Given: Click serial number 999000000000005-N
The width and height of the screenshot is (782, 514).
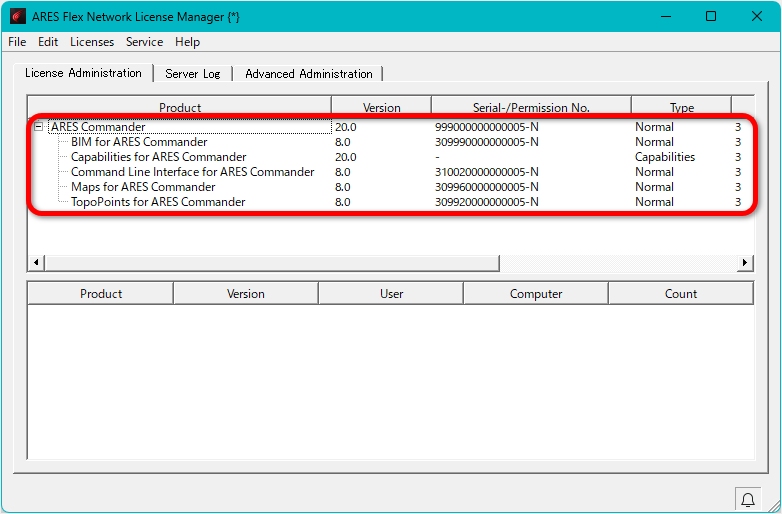Looking at the screenshot, I should [486, 127].
